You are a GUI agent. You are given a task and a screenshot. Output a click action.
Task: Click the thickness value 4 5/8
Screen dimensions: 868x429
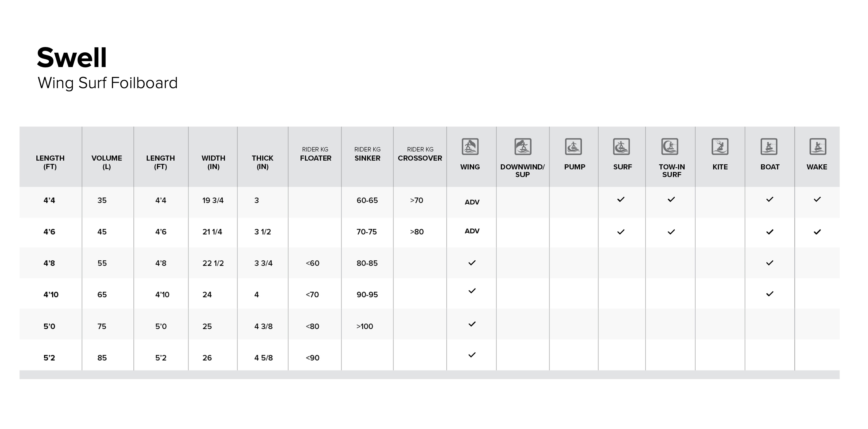[x=263, y=358]
